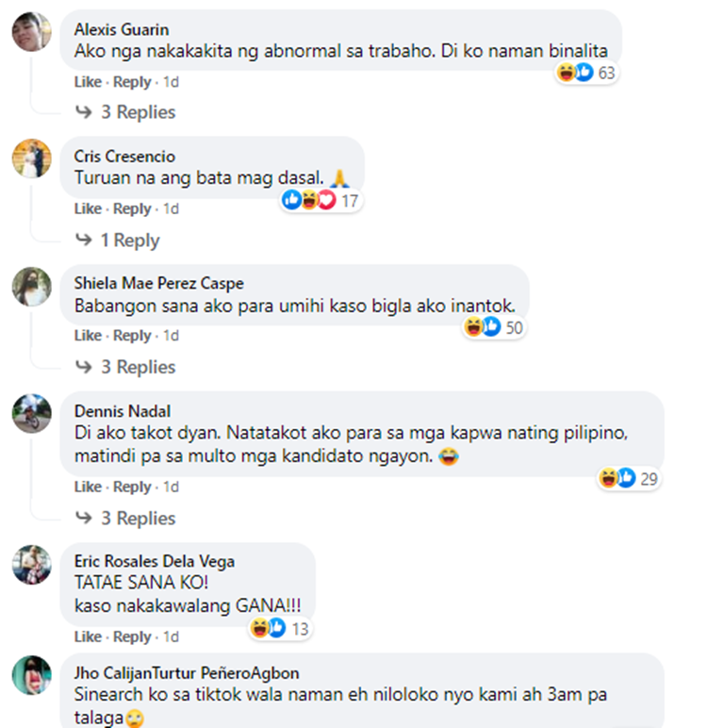Open reactions on Alexis Guarin's comment
Viewport: 707px width, 728px height.
tap(585, 73)
